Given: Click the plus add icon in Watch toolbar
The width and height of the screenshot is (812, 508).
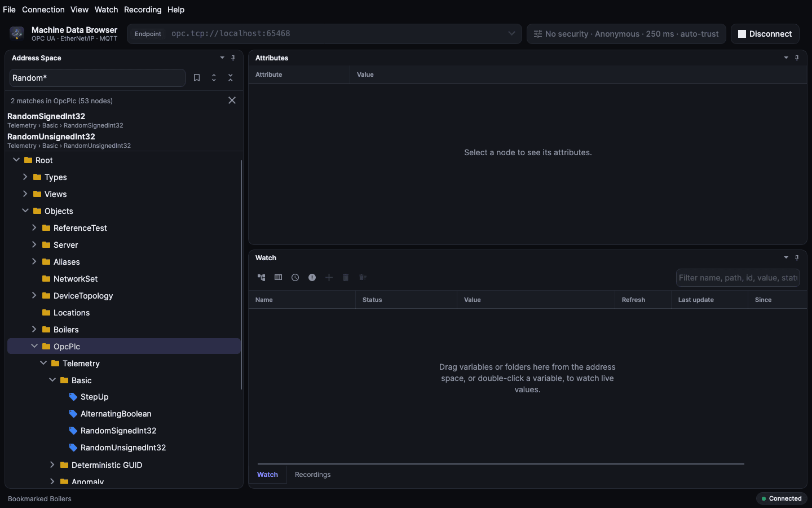Looking at the screenshot, I should point(329,278).
